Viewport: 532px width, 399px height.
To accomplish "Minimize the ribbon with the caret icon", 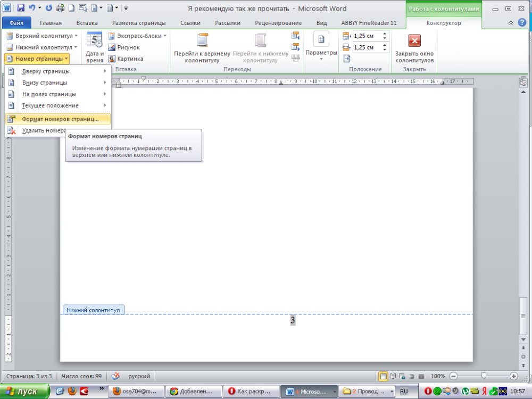I will 511,23.
